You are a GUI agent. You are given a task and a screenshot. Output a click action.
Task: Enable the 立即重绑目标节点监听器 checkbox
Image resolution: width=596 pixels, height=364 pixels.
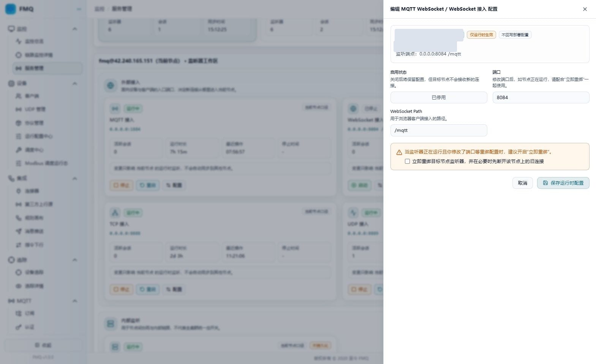pos(407,161)
